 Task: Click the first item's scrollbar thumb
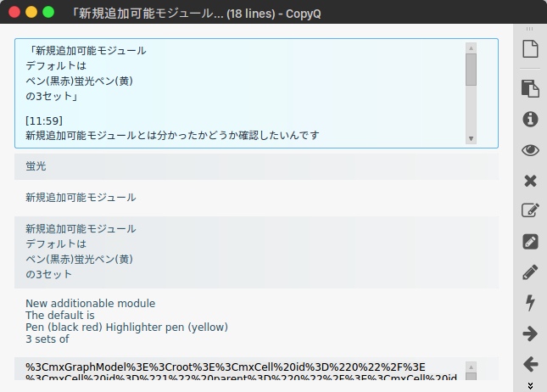471,70
